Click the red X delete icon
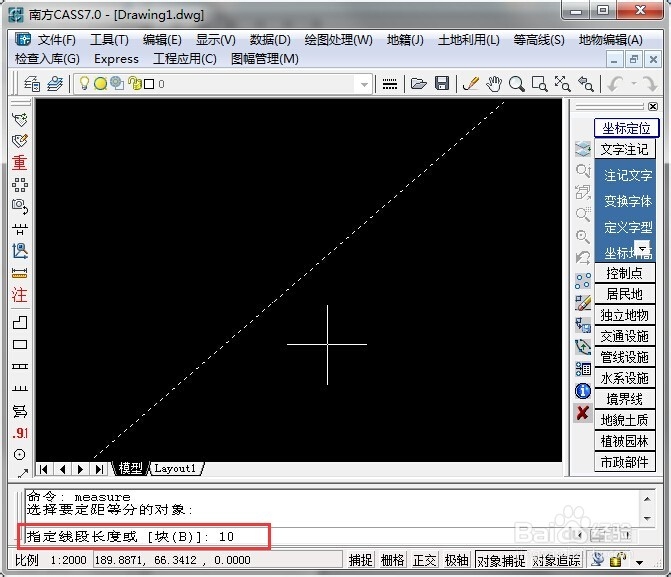 tap(583, 413)
